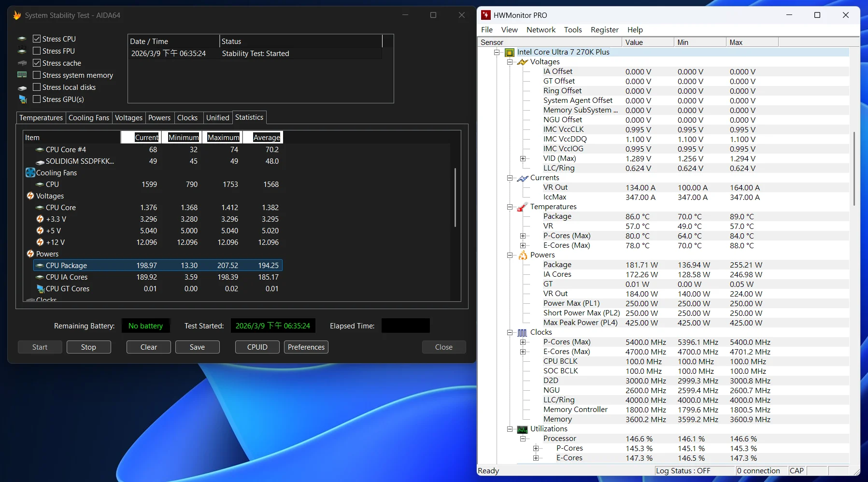Collapse the Currents tree section
The image size is (868, 482).
[510, 178]
